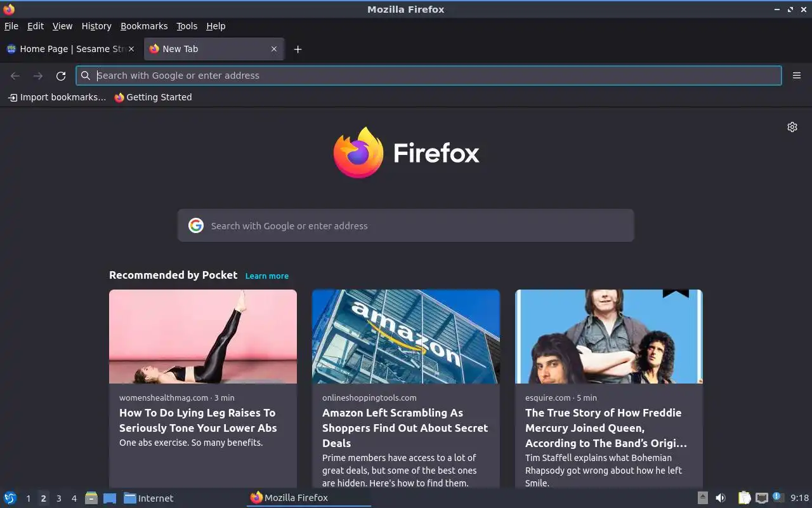Reload the current page
812x508 pixels.
(x=61, y=76)
